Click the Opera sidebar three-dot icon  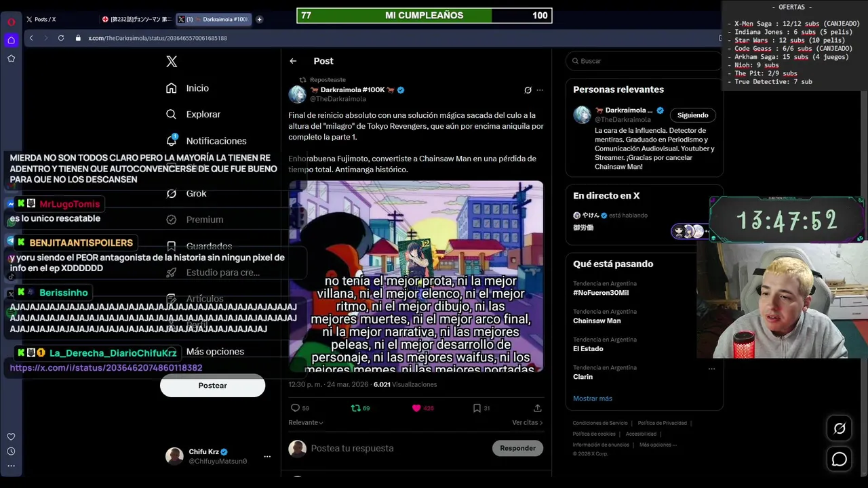(x=11, y=466)
